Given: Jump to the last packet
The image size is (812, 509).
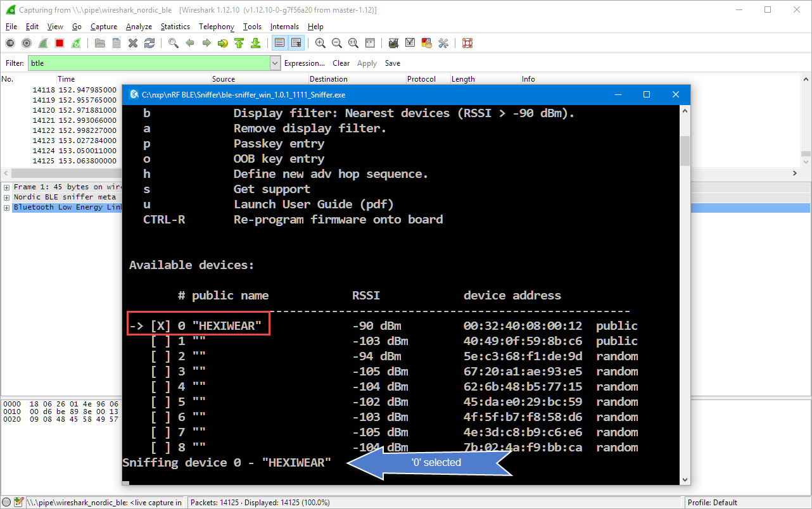Looking at the screenshot, I should pos(255,43).
